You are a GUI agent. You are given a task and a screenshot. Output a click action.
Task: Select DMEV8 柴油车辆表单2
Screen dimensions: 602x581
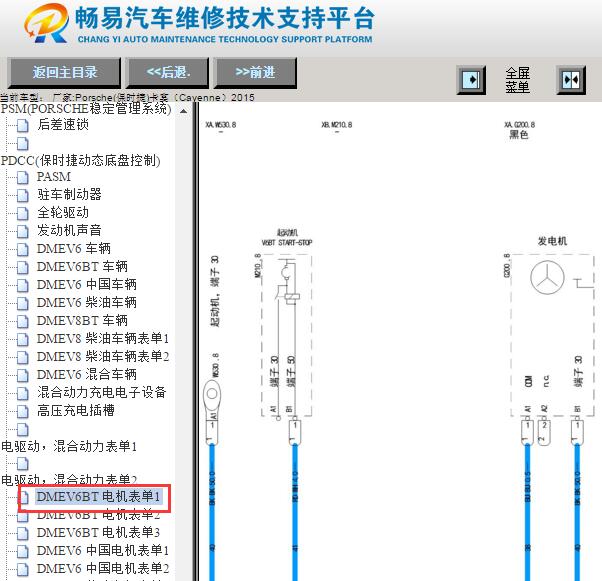point(103,356)
